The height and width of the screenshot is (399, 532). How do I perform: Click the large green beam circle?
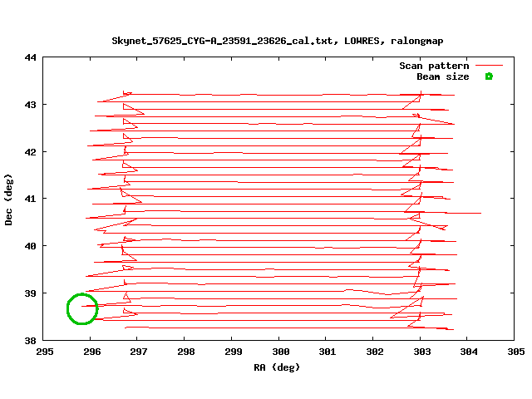click(82, 308)
